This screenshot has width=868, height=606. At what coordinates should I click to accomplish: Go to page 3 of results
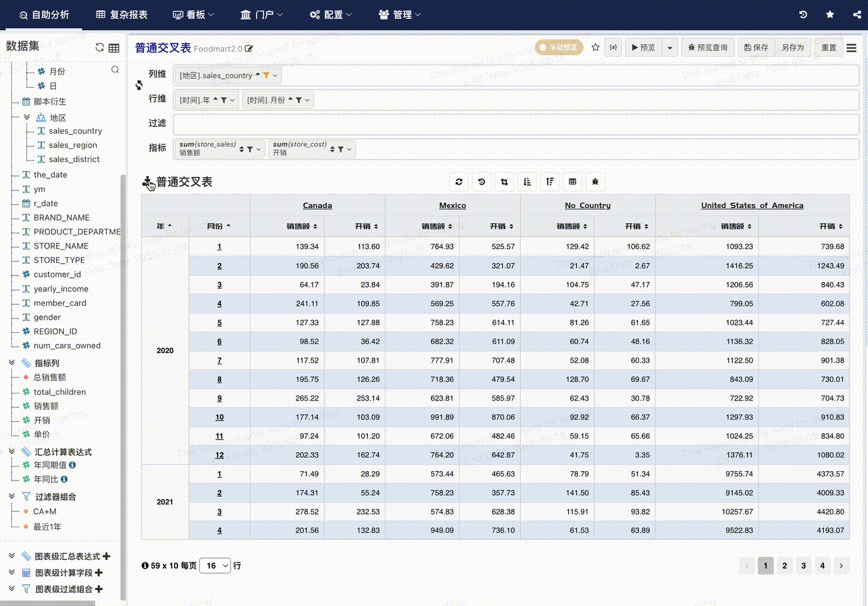(803, 566)
